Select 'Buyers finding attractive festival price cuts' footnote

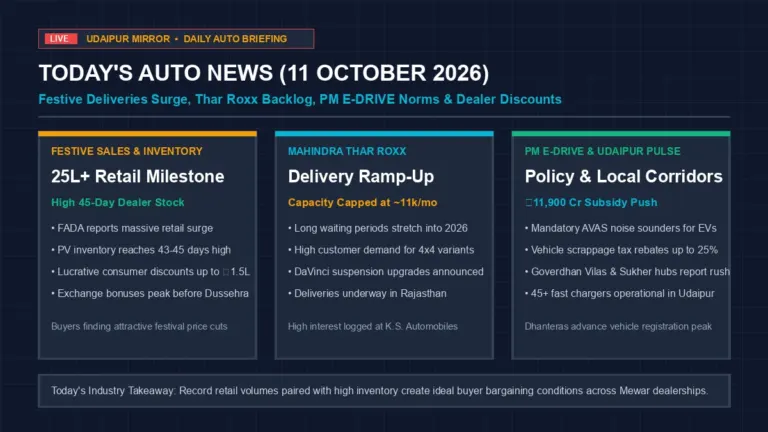[139, 326]
